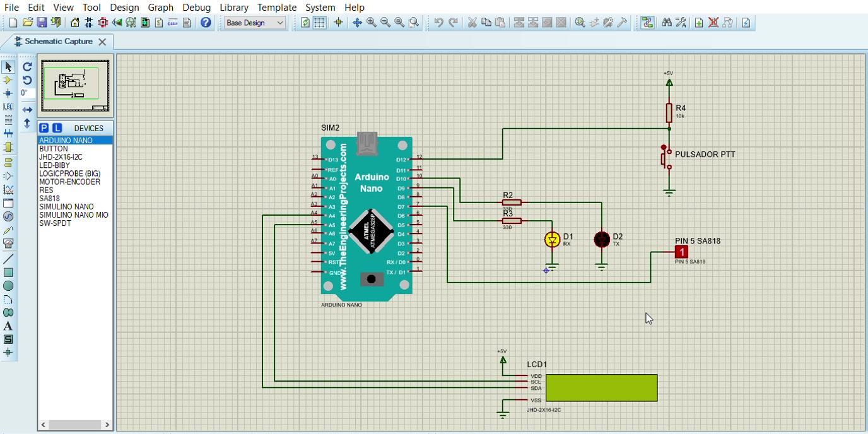868x434 pixels.
Task: Open the Graph menu
Action: (x=161, y=8)
